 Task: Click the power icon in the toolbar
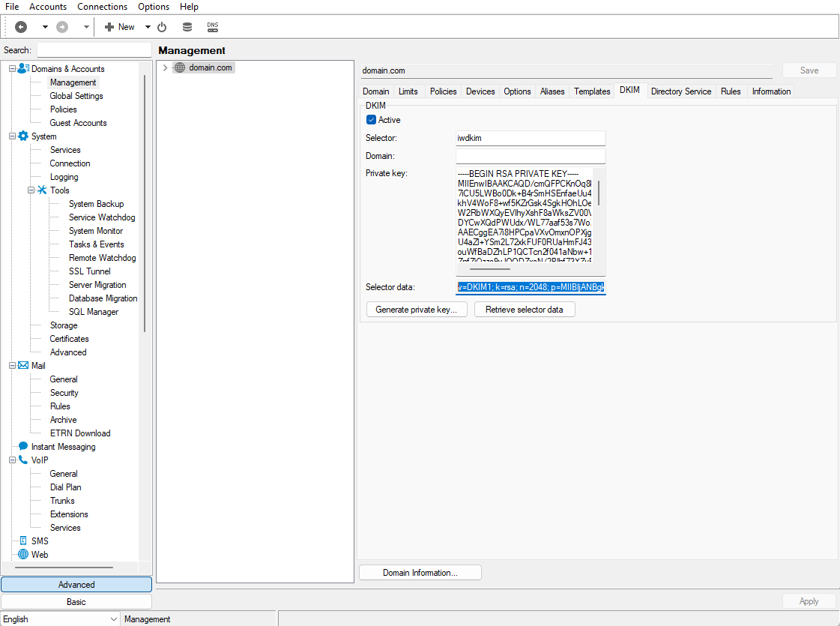point(162,27)
